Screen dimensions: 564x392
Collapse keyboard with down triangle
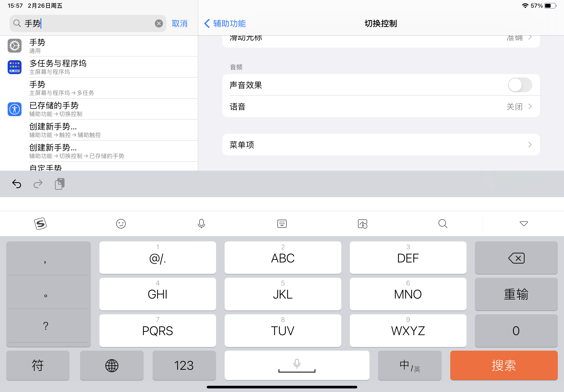click(x=523, y=223)
